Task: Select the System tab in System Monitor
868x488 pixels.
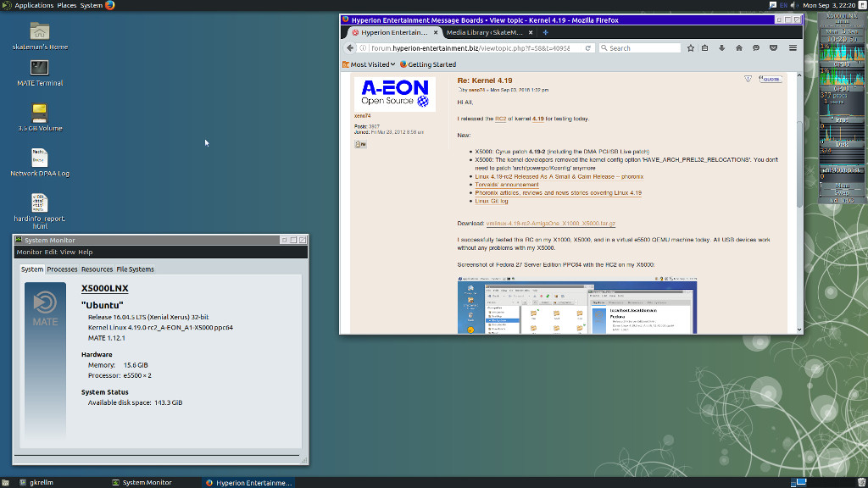Action: (x=32, y=269)
